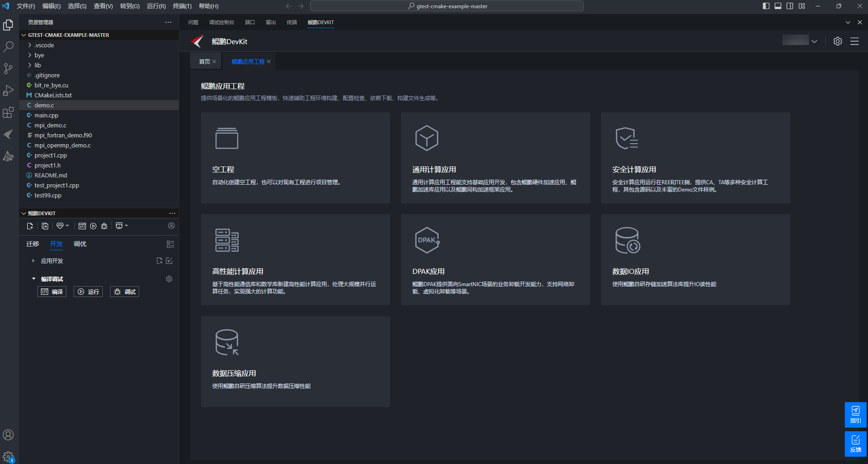Open Extensions view in activity bar
This screenshot has height=464, width=868.
(x=8, y=112)
